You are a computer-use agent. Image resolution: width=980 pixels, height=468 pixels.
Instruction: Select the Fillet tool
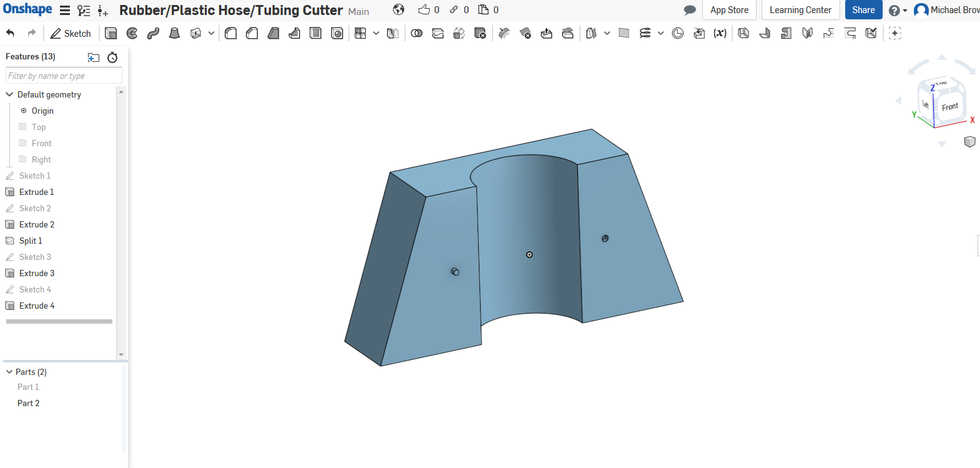pos(231,33)
